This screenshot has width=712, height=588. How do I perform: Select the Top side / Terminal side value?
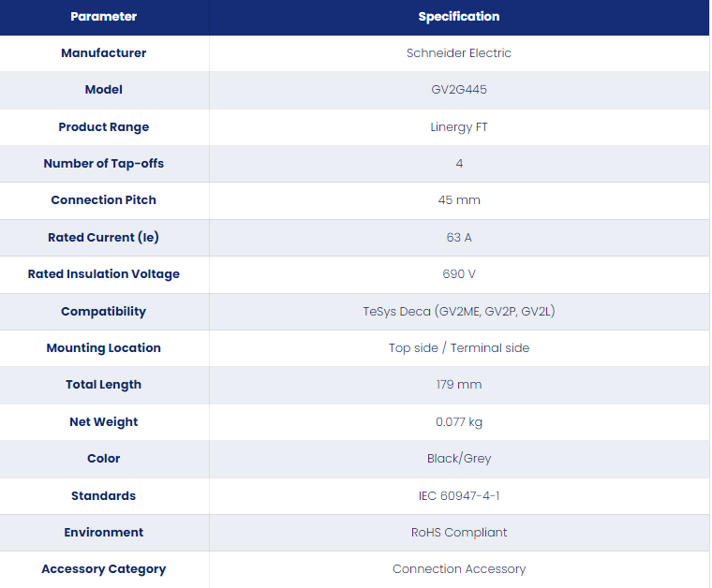tap(459, 348)
